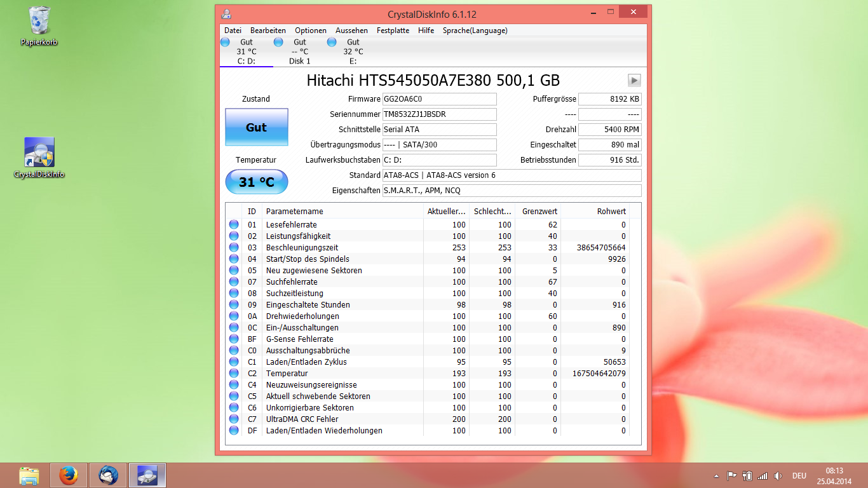Select the Beschleunigungszeit raw value 38654705664
This screenshot has height=488, width=868.
point(601,247)
